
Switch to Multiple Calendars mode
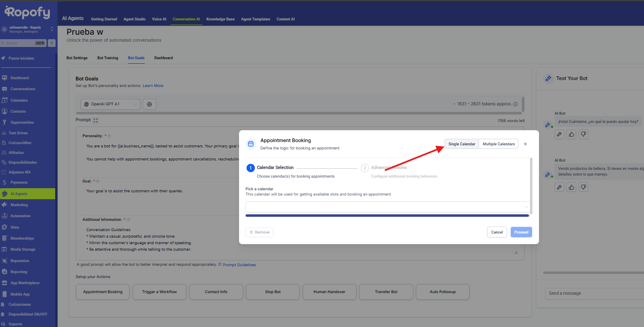tap(499, 144)
